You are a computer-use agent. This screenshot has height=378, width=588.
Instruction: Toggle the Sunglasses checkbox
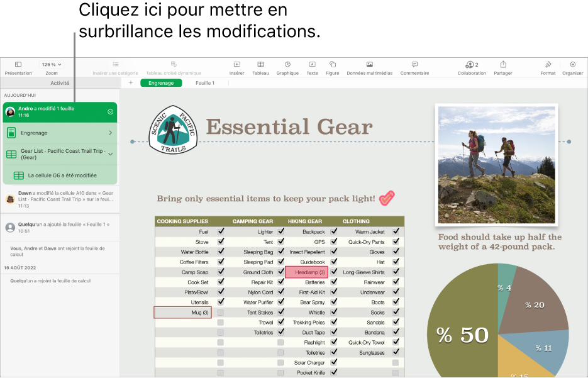coord(396,352)
